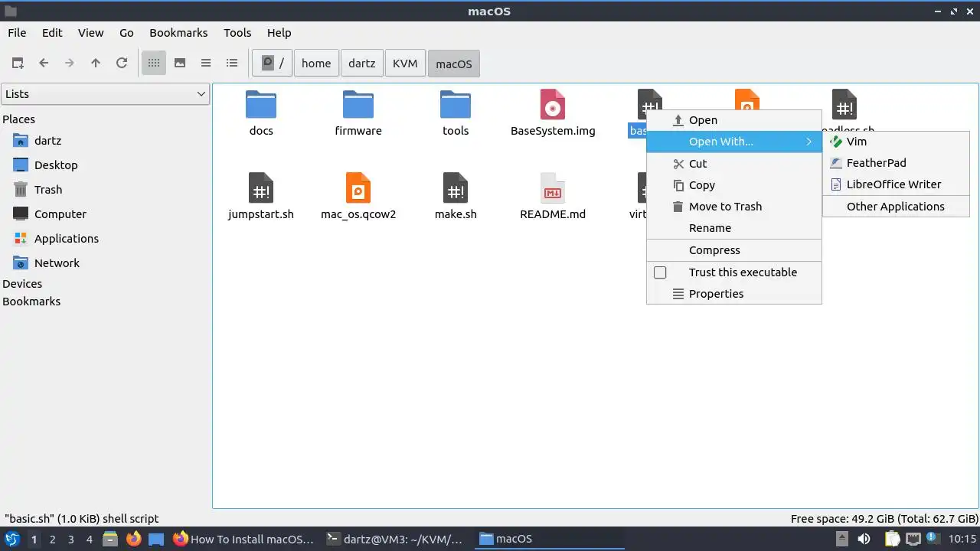Open the Help menu
This screenshot has width=980, height=551.
click(x=279, y=33)
